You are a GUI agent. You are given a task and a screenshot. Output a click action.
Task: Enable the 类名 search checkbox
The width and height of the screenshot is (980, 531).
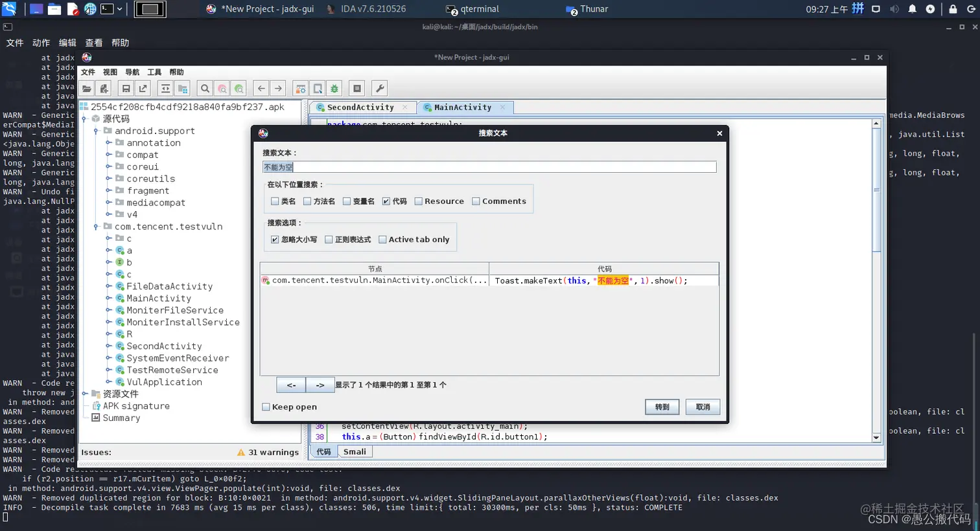[x=275, y=201]
